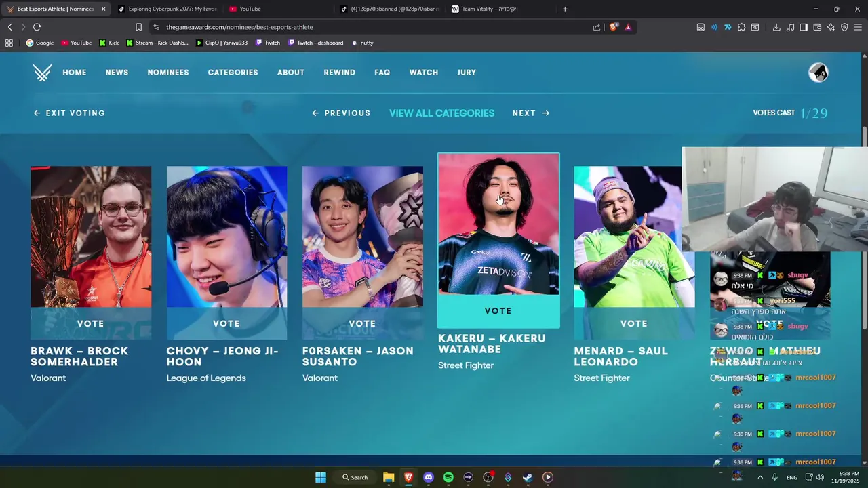Share page using share icon
868x488 pixels.
[x=597, y=27]
